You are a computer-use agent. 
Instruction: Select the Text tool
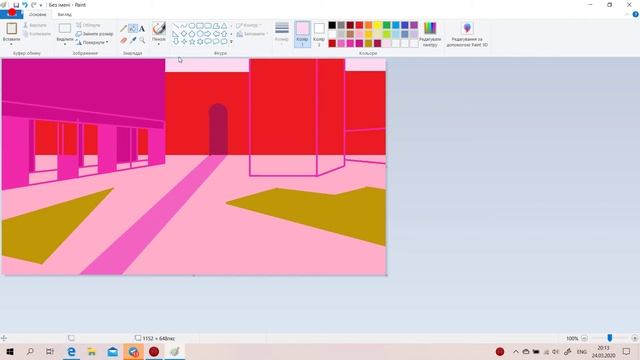[142, 29]
